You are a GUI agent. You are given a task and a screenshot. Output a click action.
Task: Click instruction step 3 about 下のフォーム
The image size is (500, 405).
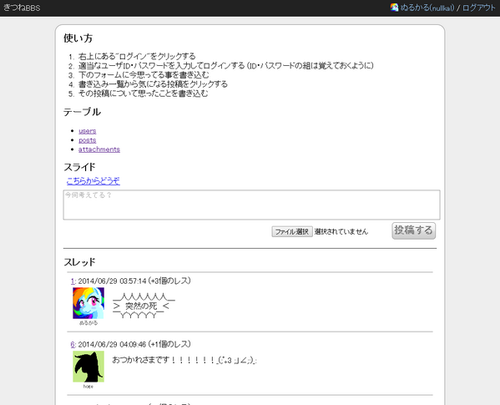point(144,75)
